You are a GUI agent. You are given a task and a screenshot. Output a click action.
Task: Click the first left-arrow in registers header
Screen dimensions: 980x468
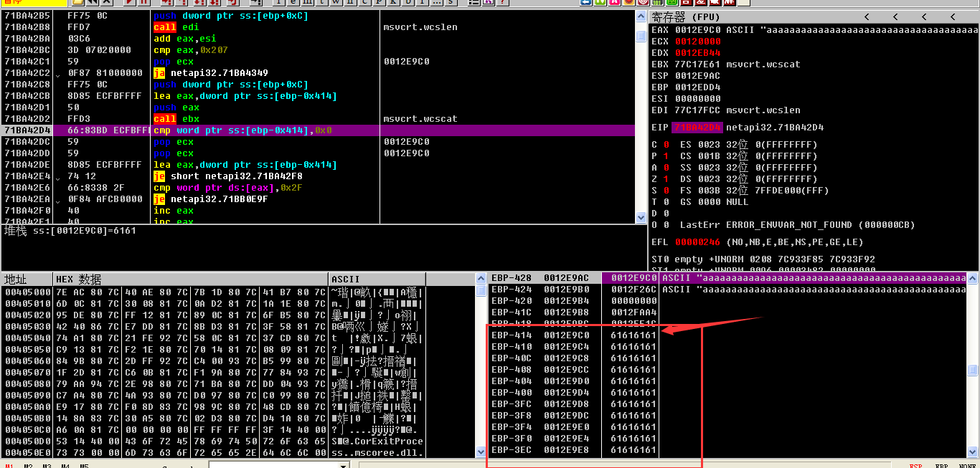click(x=867, y=17)
